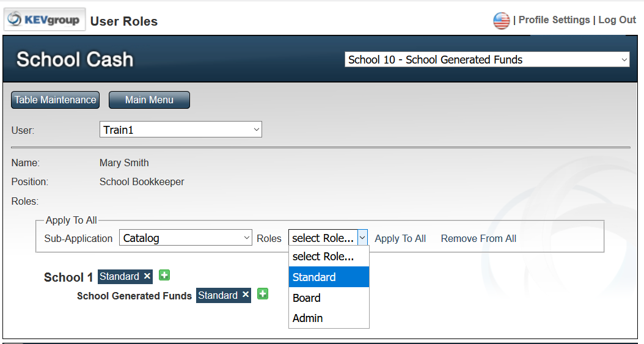Viewport: 644px width, 344px height.
Task: Click the KEVgroup logo
Action: click(45, 20)
